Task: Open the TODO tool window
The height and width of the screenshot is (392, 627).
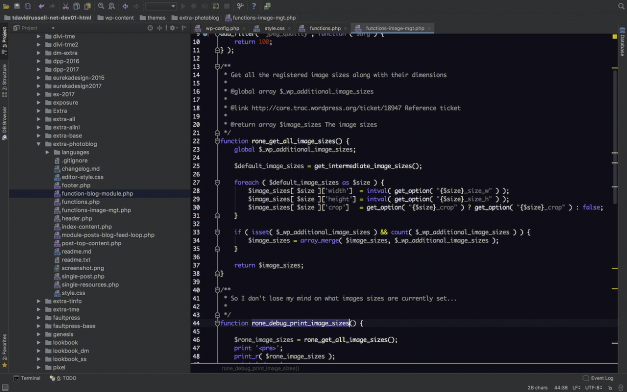Action: pos(63,378)
